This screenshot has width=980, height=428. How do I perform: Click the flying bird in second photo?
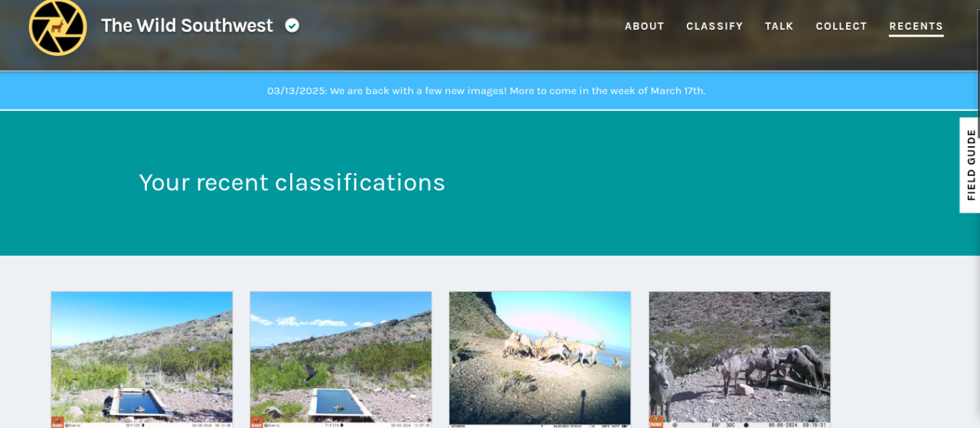(310, 373)
